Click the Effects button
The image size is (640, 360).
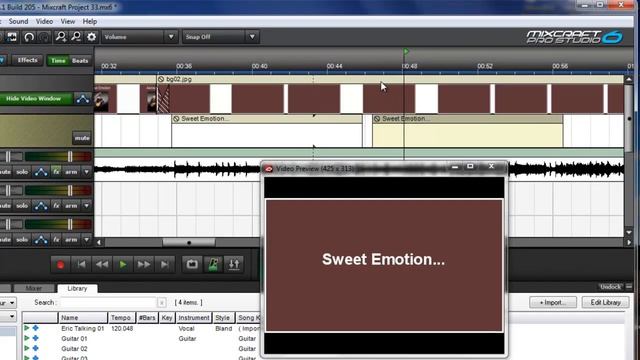point(27,60)
